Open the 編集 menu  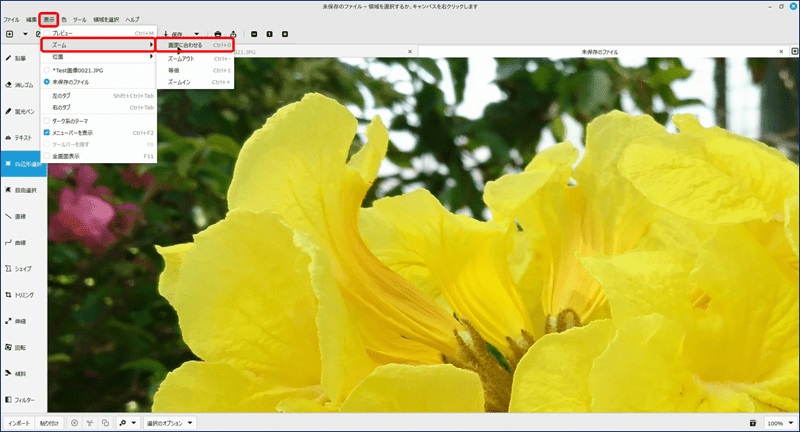31,19
